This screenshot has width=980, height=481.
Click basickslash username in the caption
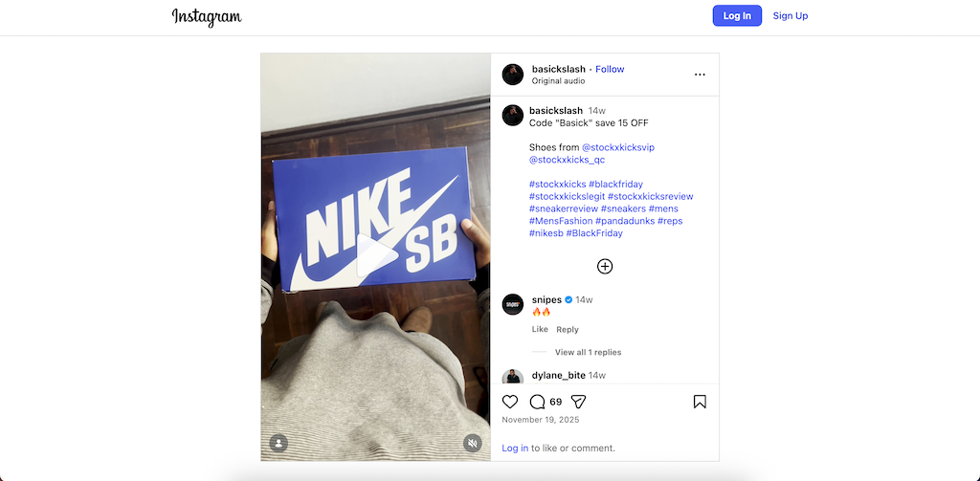coord(556,111)
